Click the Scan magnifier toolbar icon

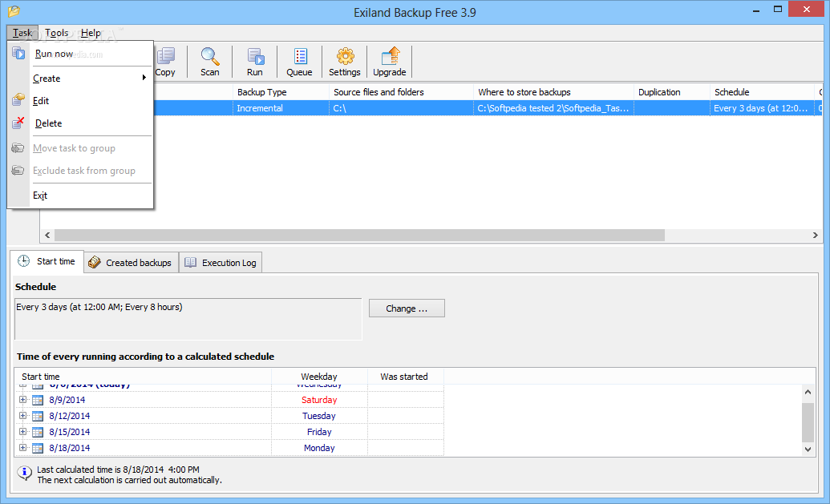[x=209, y=55]
